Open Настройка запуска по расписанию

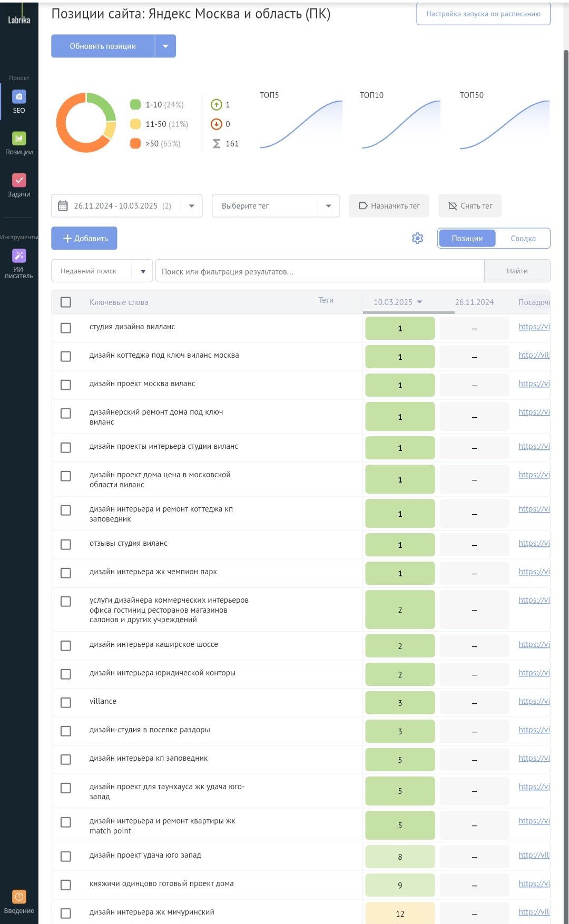pos(483,14)
